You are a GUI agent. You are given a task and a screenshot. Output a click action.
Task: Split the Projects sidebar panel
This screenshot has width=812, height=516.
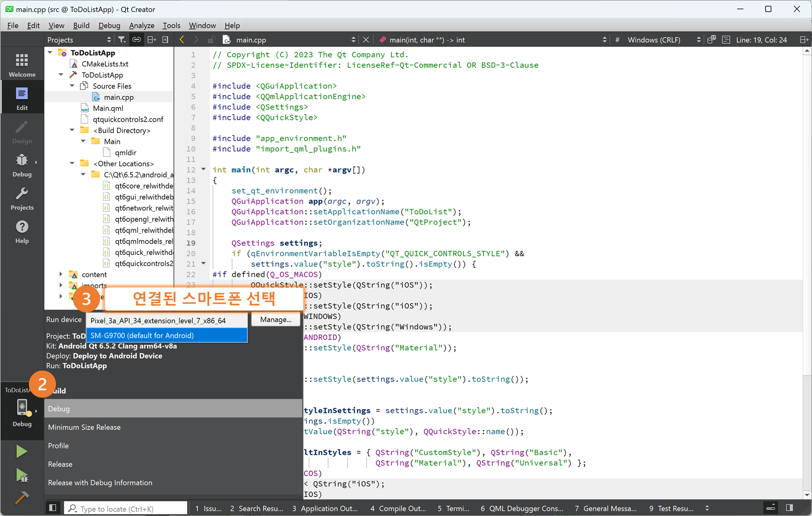[151, 40]
